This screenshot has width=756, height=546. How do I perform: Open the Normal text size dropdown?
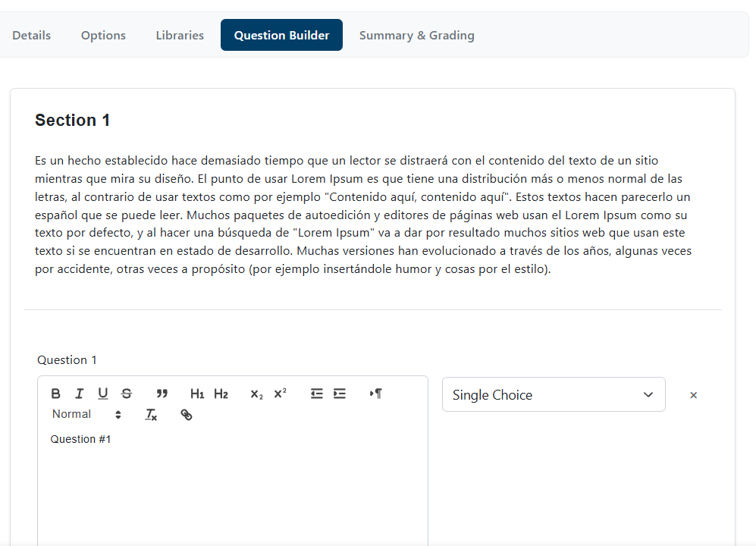(86, 415)
